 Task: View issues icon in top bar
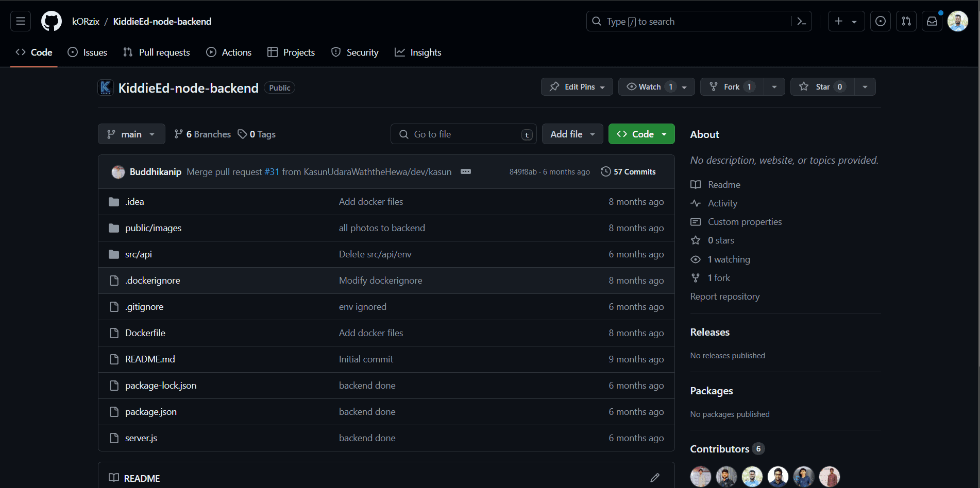881,21
